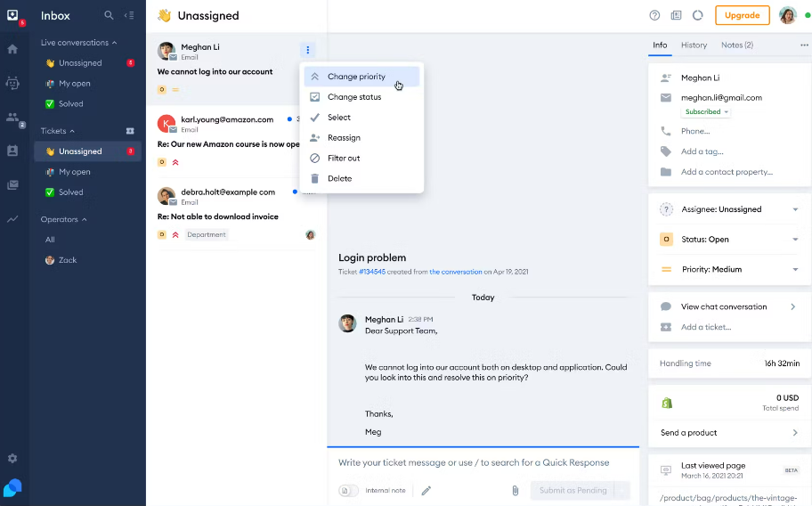This screenshot has height=506, width=812.
Task: Choose Filter out from the context menu
Action: pyautogui.click(x=361, y=158)
